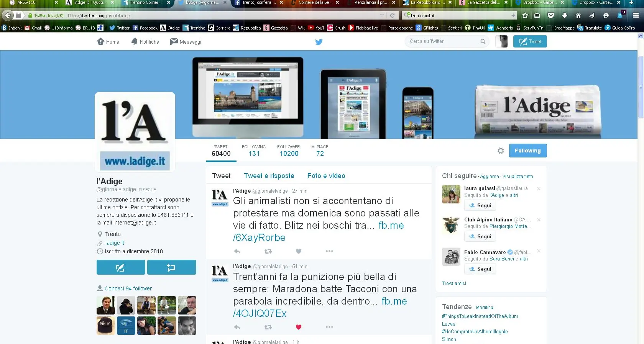
Task: Open the Lucas trend
Action: pyautogui.click(x=449, y=324)
